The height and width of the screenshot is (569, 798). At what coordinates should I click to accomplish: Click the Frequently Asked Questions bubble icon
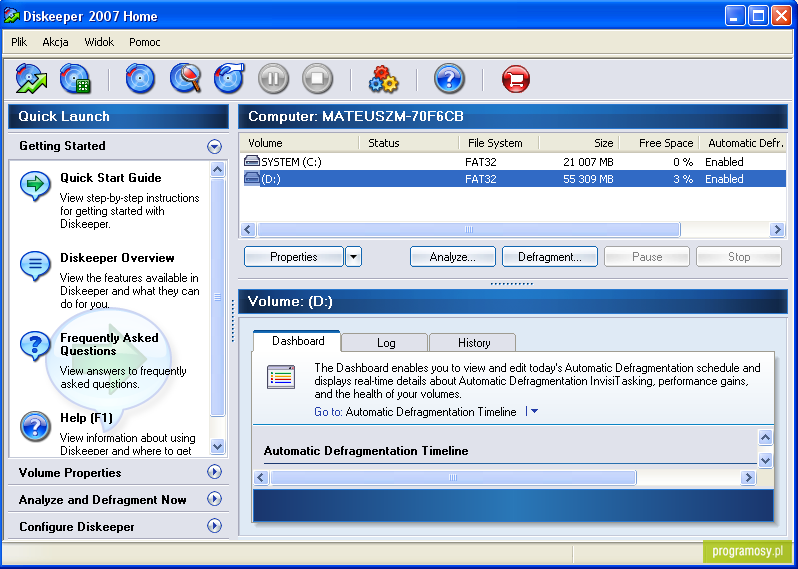pyautogui.click(x=35, y=346)
